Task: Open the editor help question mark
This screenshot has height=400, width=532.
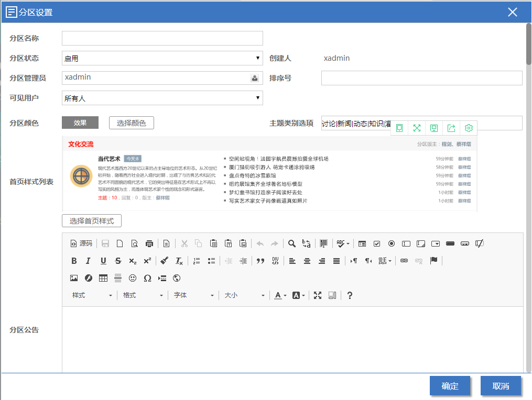Action: tap(350, 295)
